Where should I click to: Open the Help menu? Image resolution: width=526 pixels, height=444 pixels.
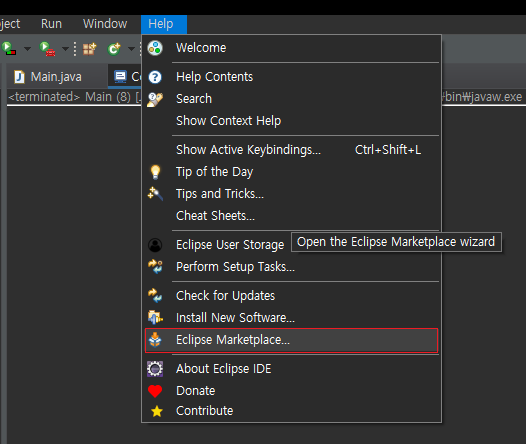tap(164, 24)
